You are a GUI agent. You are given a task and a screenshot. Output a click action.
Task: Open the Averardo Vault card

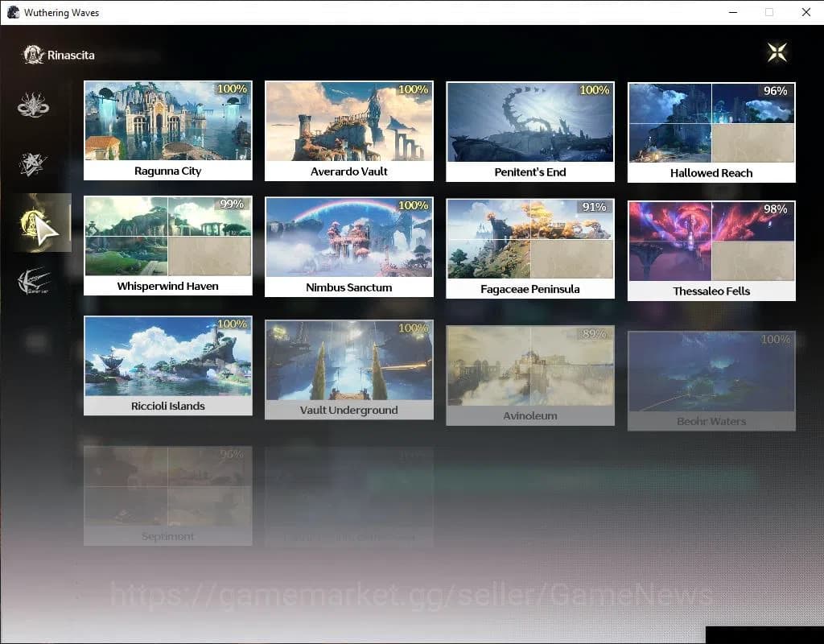[349, 131]
